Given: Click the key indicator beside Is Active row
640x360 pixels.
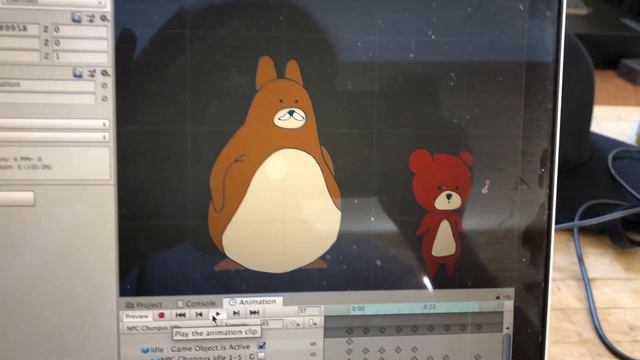Looking at the screenshot, I should (x=313, y=344).
